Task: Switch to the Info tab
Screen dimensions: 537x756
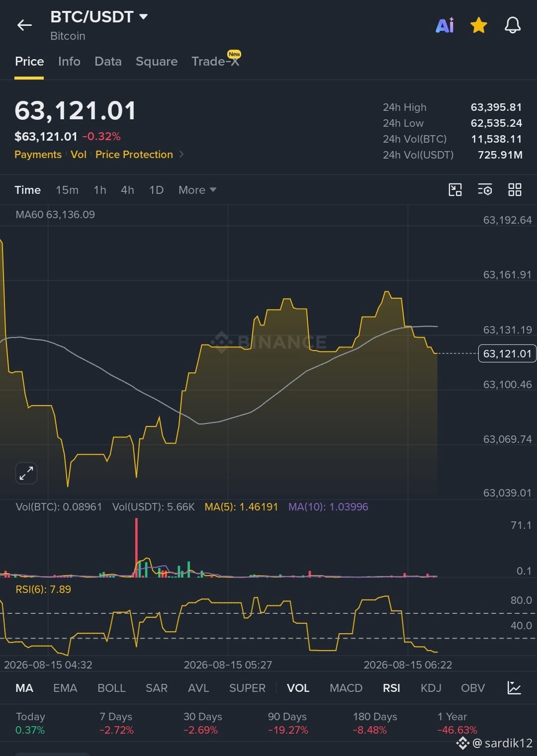Action: tap(69, 61)
